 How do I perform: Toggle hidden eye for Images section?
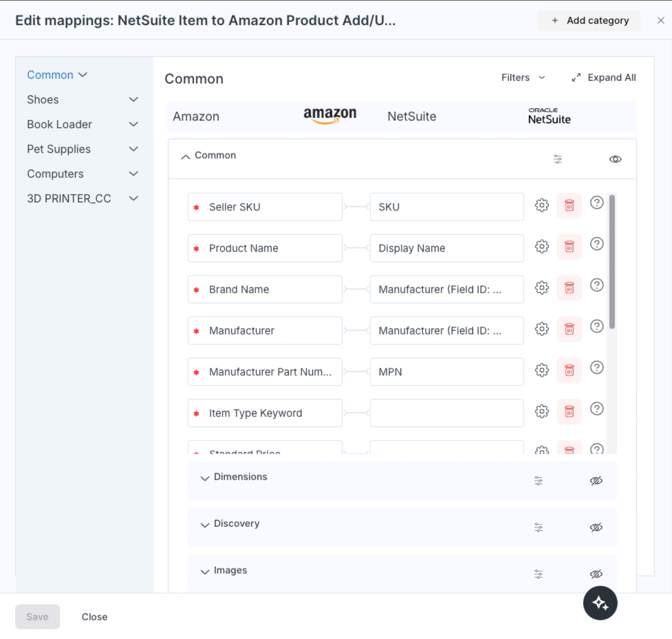[596, 575]
